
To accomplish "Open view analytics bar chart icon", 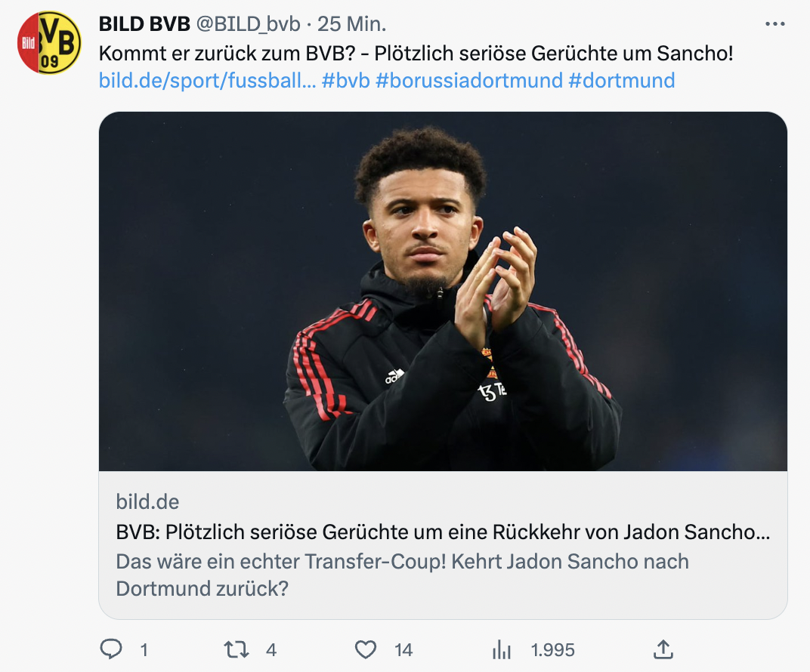I will click(x=502, y=649).
